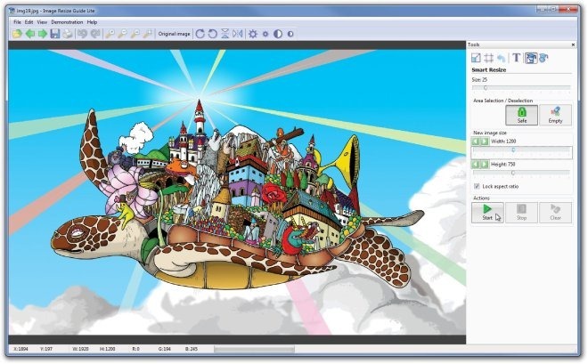Viewport: 588px width, 364px height.
Task: Increase contrast with large half-circle icon
Action: click(278, 34)
